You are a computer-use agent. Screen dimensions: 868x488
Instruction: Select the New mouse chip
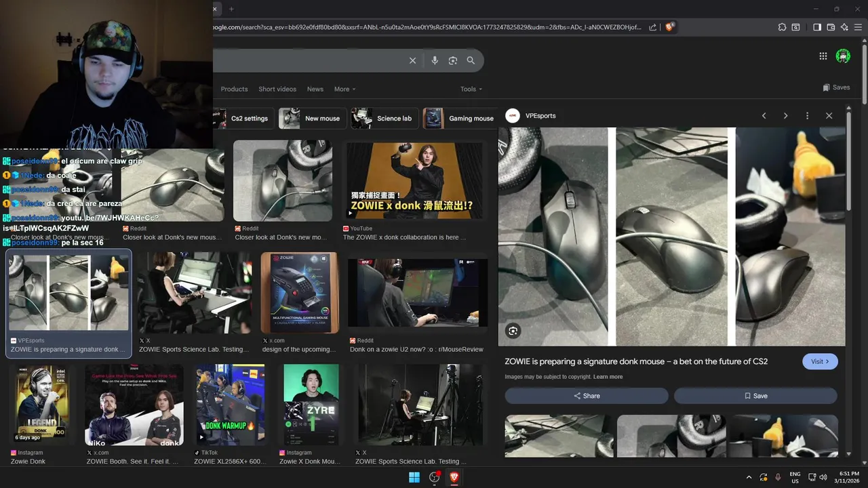coord(312,118)
